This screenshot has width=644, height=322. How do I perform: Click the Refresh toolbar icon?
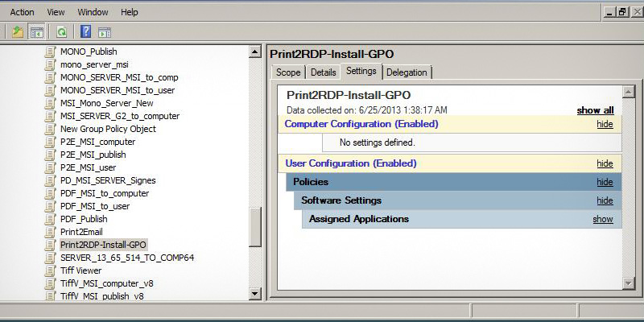(x=61, y=32)
